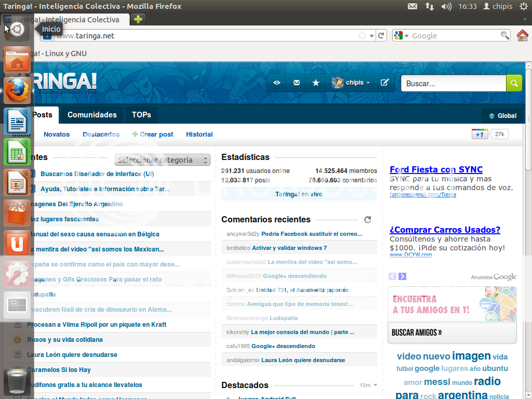Open the Workspace Switcher launcher icon
This screenshot has height=399, width=532.
[x=17, y=304]
